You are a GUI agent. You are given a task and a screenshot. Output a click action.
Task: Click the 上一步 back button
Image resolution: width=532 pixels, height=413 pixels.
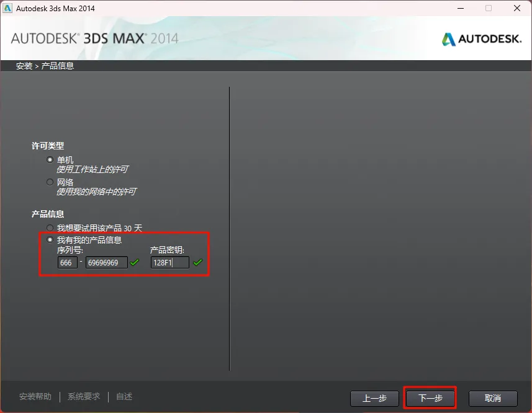[x=374, y=398]
